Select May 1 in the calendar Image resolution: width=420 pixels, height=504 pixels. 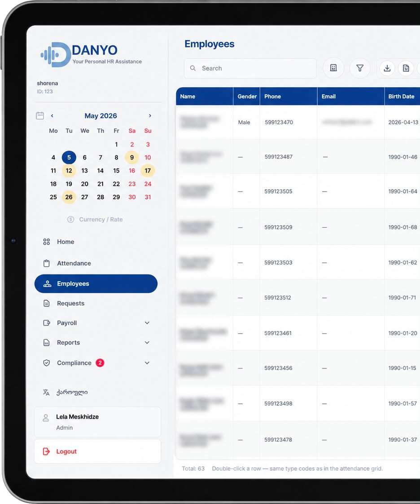tap(116, 145)
